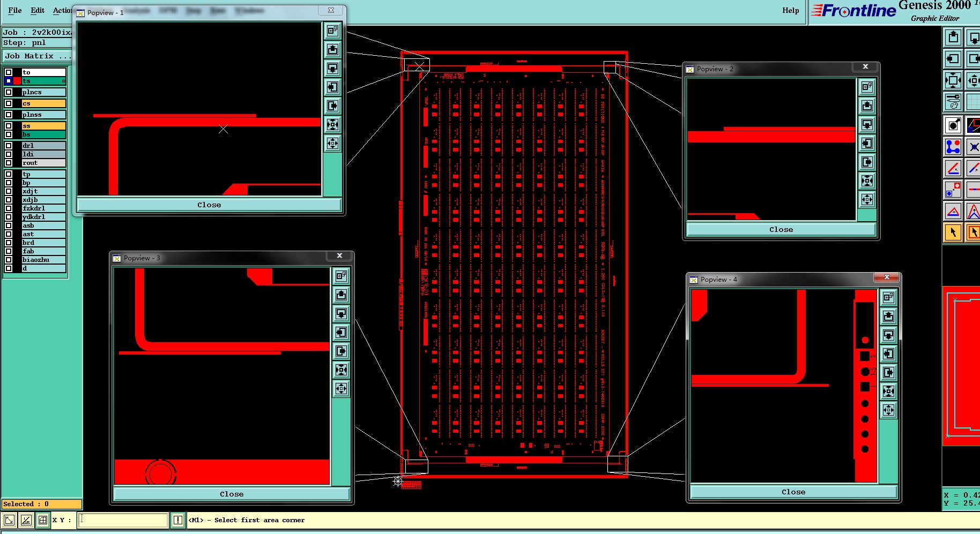This screenshot has height=534, width=980.
Task: Zoom out inside Popview 1
Action: (x=333, y=144)
